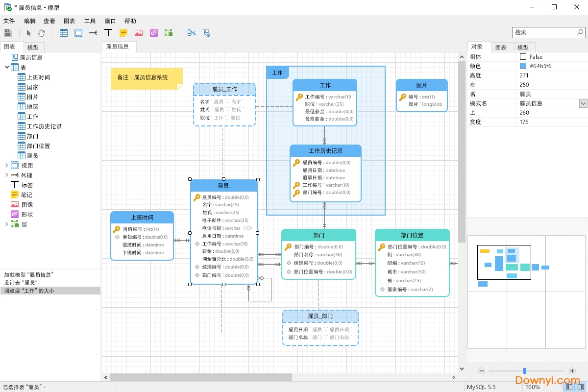The width and height of the screenshot is (588, 392).
Task: Select the hand pan tool
Action: (42, 33)
